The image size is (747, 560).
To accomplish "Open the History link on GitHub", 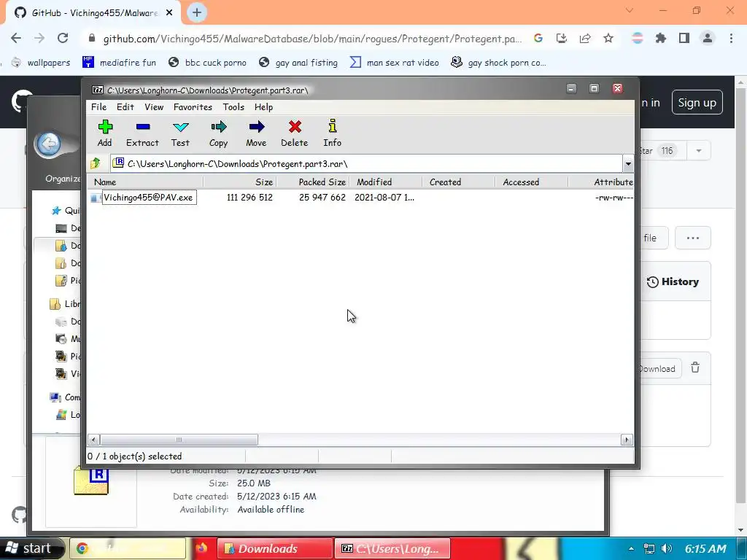I will pos(673,282).
